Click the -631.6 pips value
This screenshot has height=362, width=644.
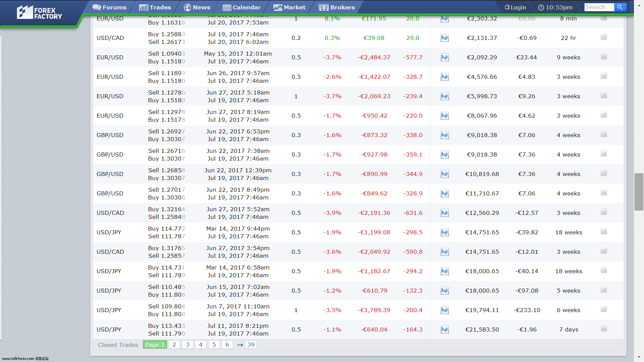pos(413,213)
